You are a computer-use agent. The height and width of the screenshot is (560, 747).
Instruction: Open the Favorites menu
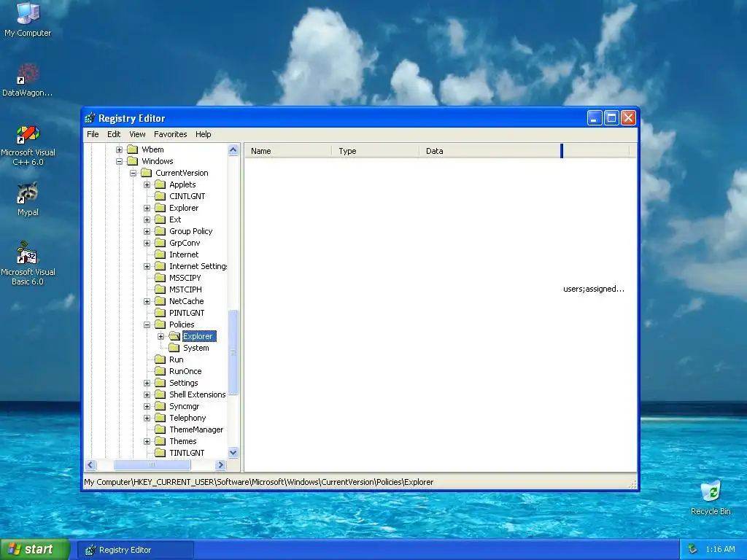(x=170, y=134)
